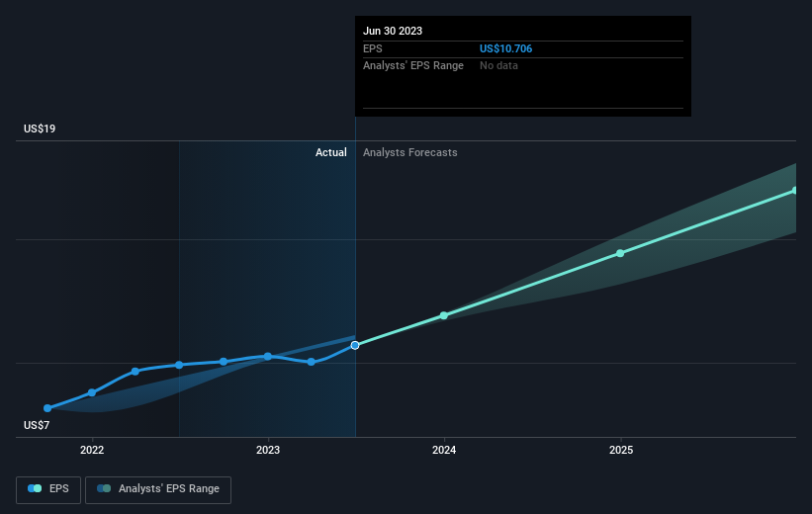This screenshot has height=514, width=812.
Task: Click the forecast data point above 2024
Action: [444, 315]
